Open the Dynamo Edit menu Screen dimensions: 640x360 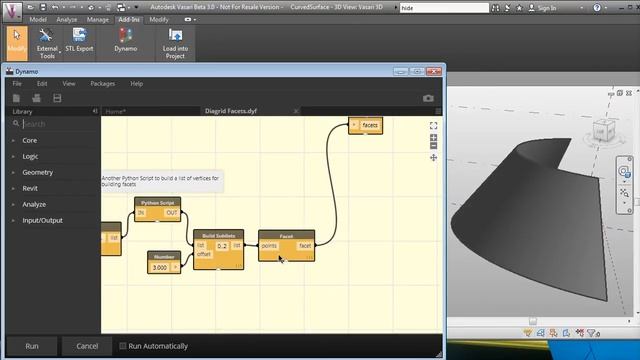click(42, 83)
